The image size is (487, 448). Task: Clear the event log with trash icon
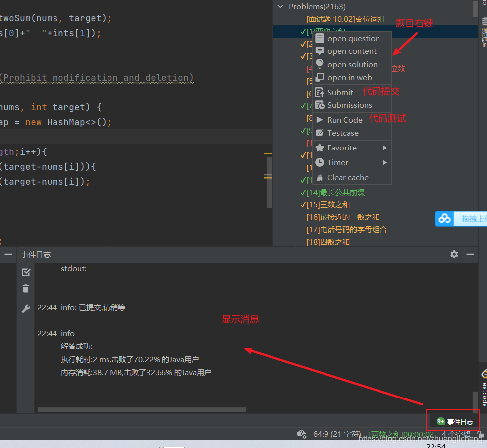coord(26,288)
